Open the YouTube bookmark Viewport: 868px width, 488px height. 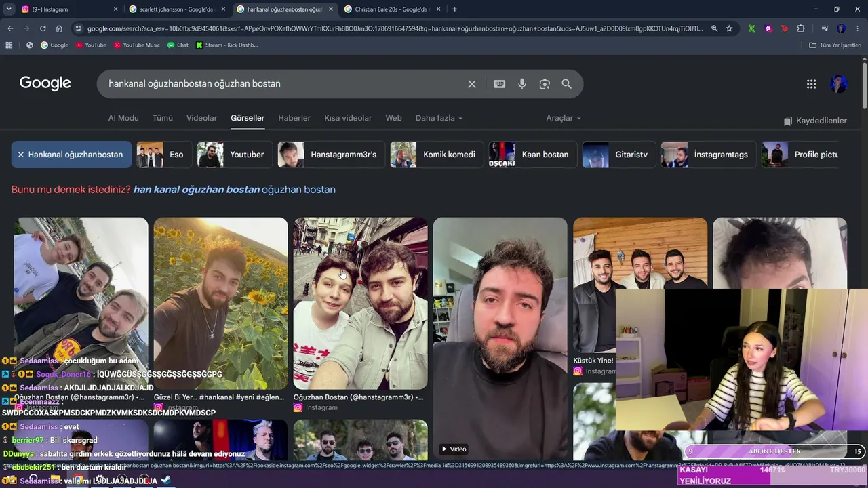click(91, 45)
